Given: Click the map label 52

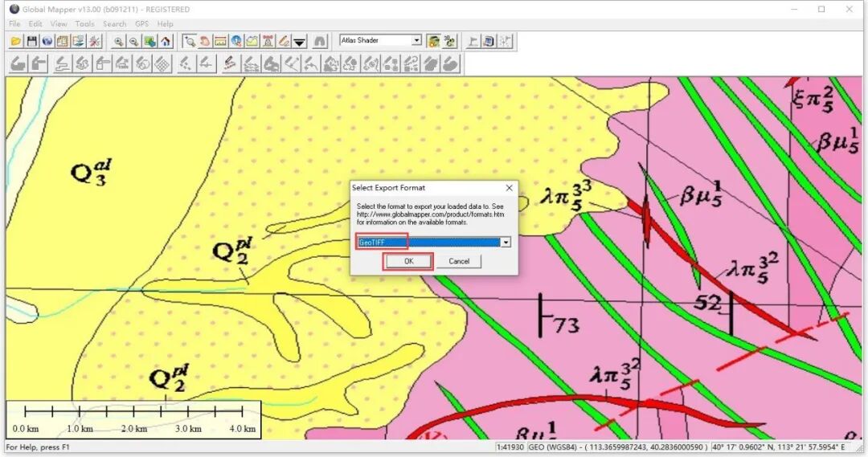Looking at the screenshot, I should point(707,303).
